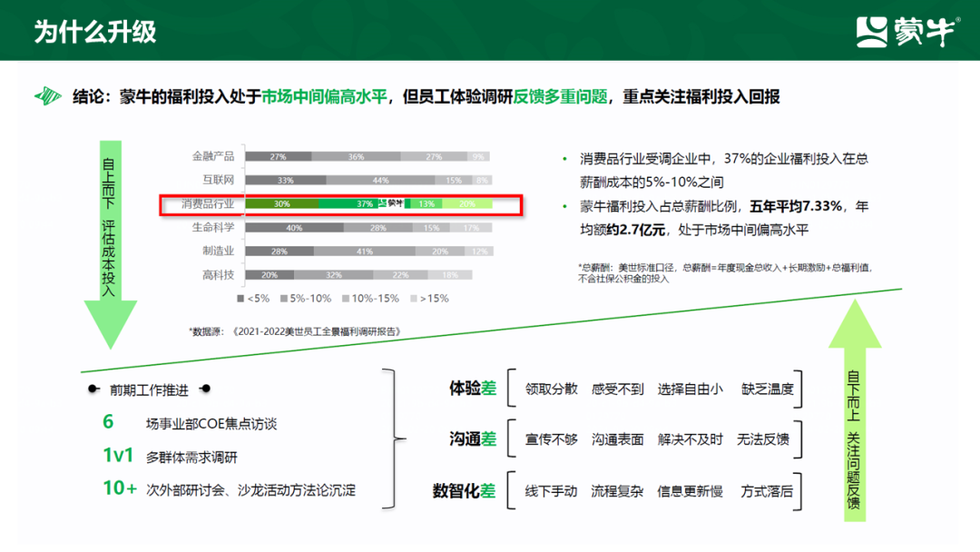Select the 消费品行业 axis label
The height and width of the screenshot is (552, 980).
pyautogui.click(x=207, y=203)
